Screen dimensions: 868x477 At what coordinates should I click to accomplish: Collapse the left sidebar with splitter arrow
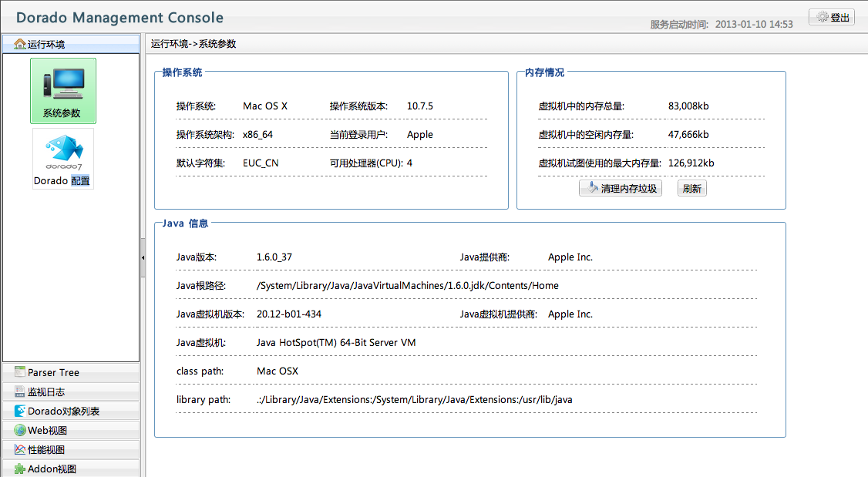(143, 263)
